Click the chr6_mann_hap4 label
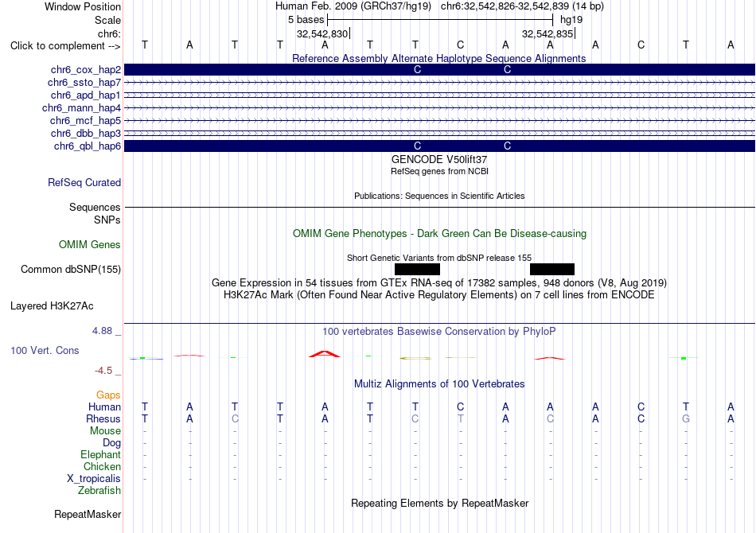Viewport: 756px width, 533px height. [81, 108]
